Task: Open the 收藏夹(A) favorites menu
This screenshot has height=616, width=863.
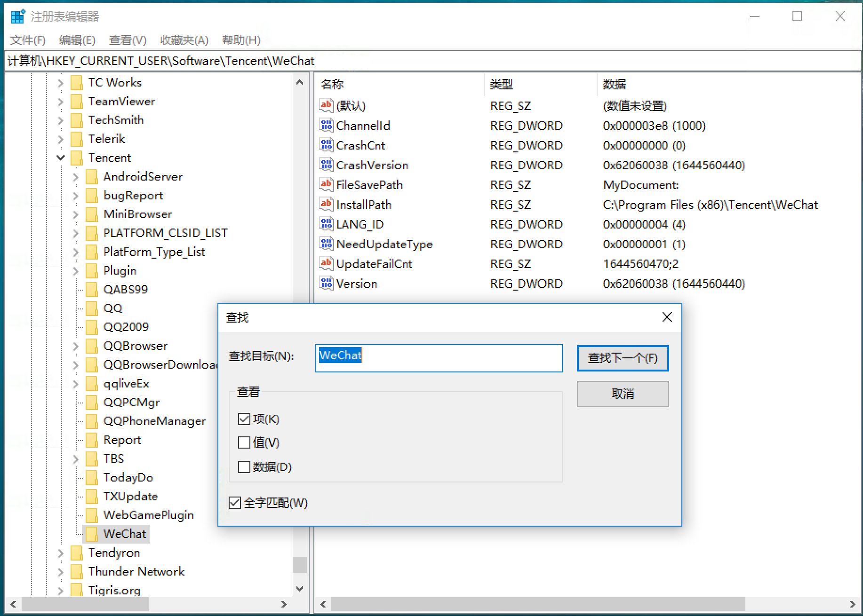Action: (184, 40)
